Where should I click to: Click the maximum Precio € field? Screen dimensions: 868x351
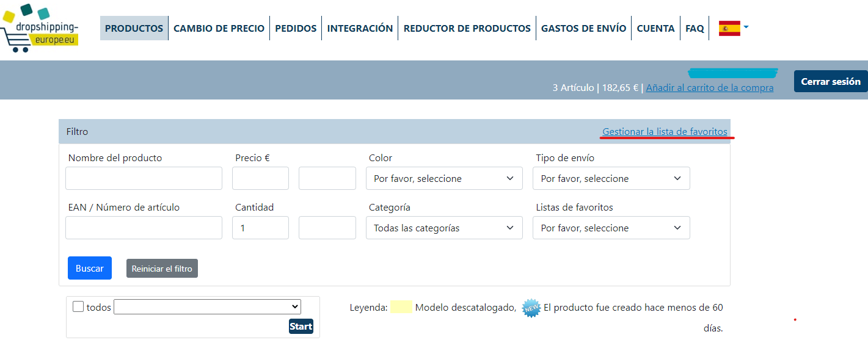click(327, 178)
